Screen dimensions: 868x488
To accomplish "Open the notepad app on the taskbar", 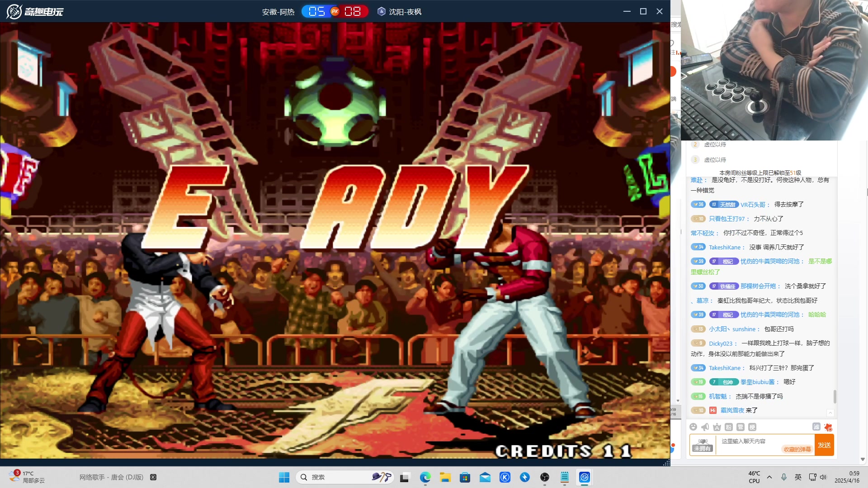I will 565,477.
